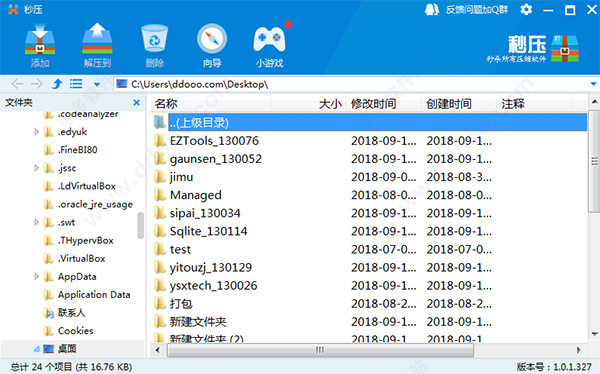Click the file list scroll up arrow

coord(594,102)
